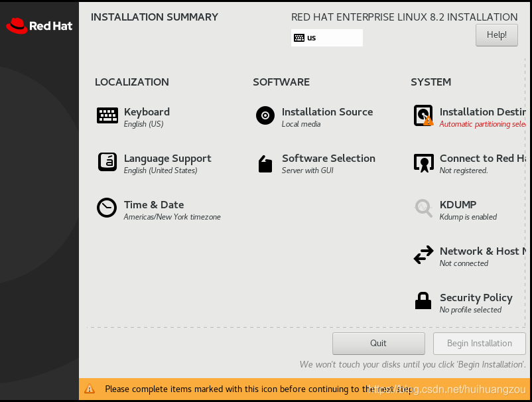Viewport: 532px width, 402px height.
Task: Open the Software Selection package icon
Action: click(265, 164)
